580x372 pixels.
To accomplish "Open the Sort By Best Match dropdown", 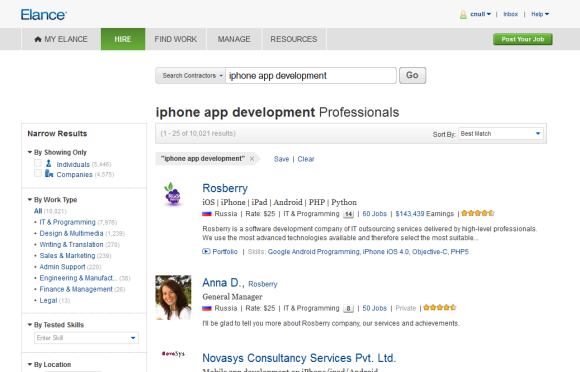I will tap(501, 133).
